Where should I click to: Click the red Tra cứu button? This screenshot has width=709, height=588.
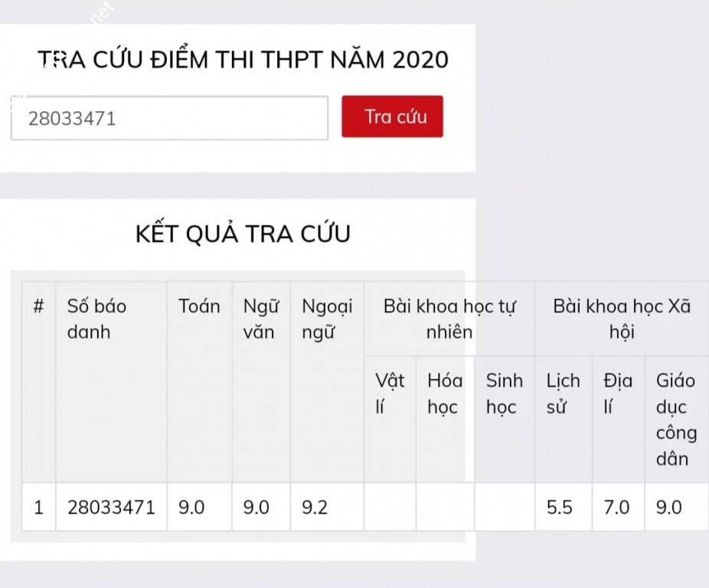click(x=392, y=117)
